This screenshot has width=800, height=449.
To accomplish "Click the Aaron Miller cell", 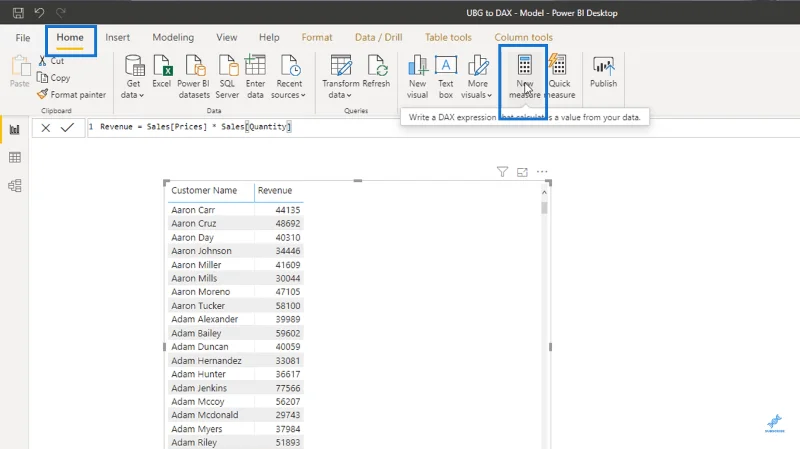I will coord(196,265).
